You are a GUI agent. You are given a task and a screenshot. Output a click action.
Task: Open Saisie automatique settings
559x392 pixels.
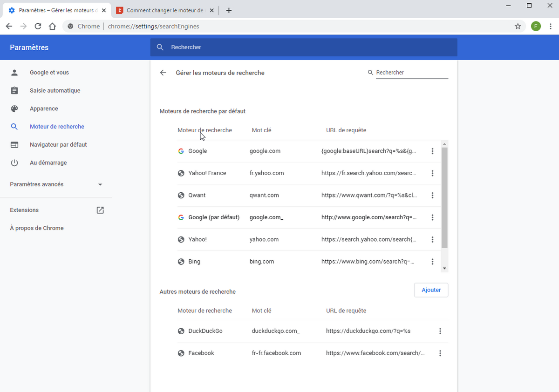pos(55,90)
